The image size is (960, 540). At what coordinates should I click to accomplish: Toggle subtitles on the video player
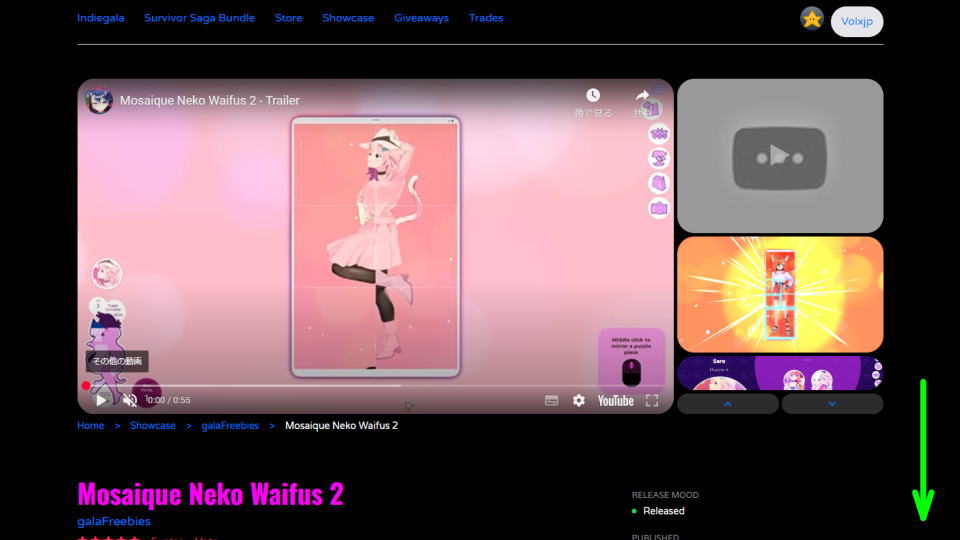(551, 400)
